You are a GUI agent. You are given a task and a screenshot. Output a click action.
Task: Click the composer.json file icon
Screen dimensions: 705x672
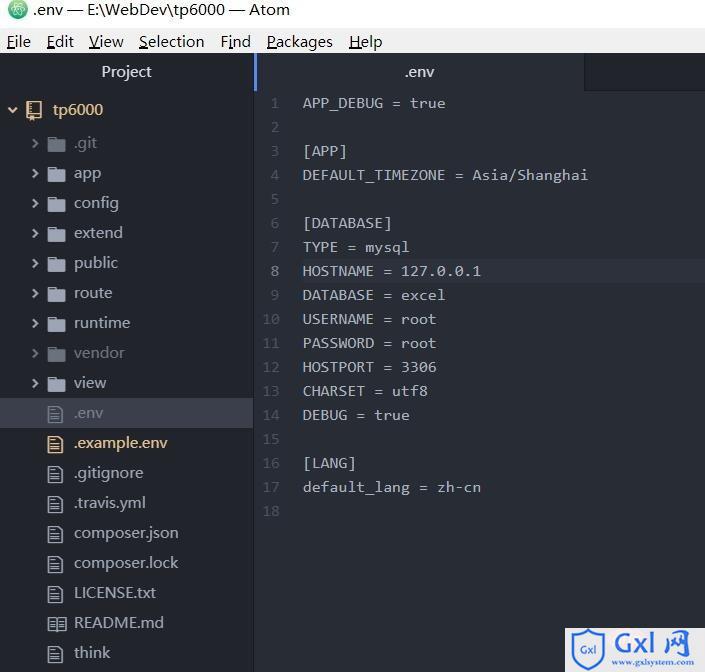click(55, 534)
